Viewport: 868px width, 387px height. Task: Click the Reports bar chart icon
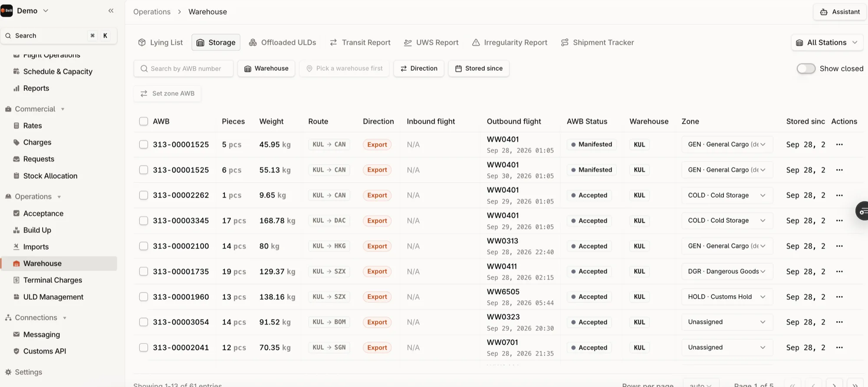click(x=16, y=88)
